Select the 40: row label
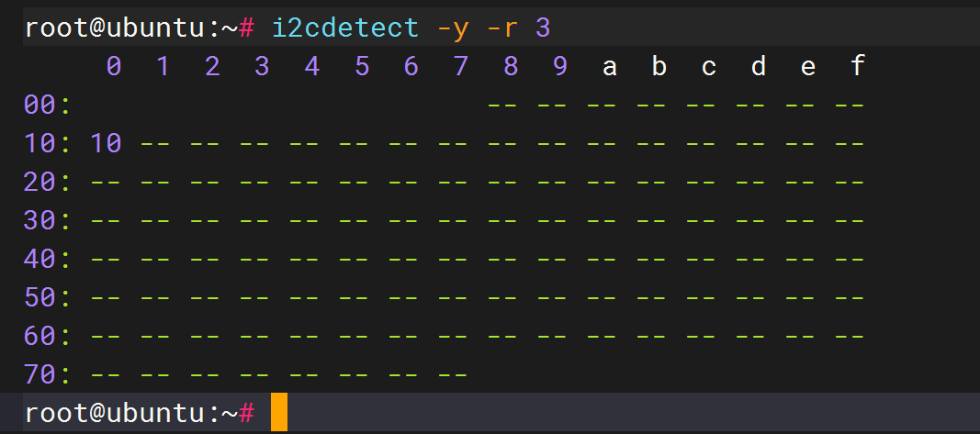Viewport: 980px width, 434px height. pos(47,259)
